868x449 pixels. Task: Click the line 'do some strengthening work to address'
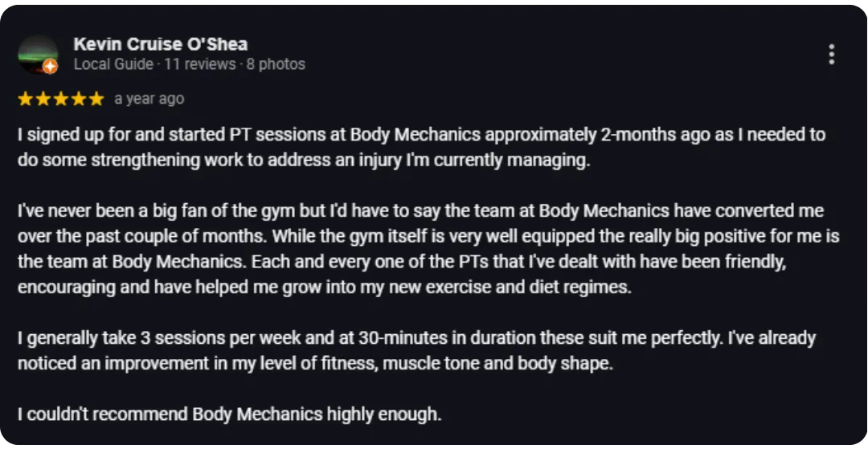303,161
